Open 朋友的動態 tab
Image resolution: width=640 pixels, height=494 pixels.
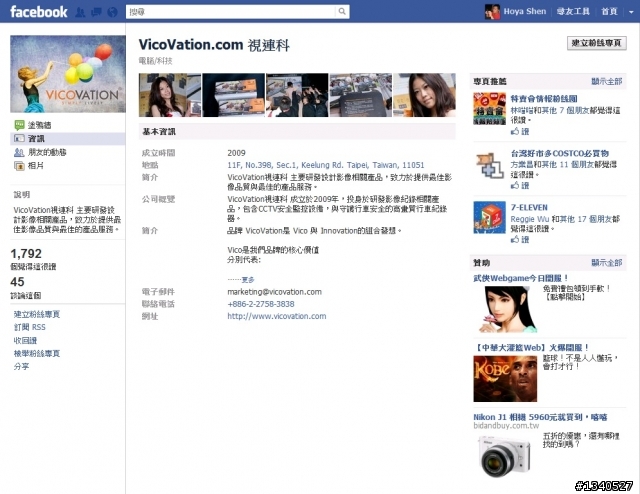[x=47, y=152]
